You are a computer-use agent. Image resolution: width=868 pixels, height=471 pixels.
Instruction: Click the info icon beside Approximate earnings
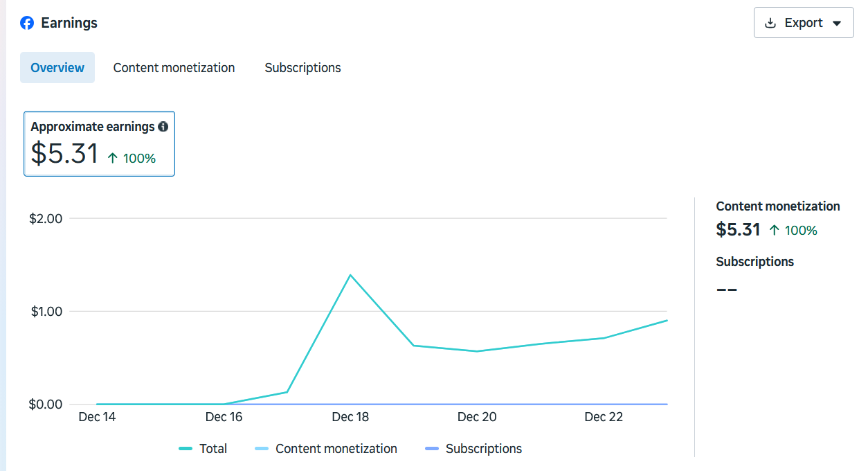pyautogui.click(x=163, y=127)
